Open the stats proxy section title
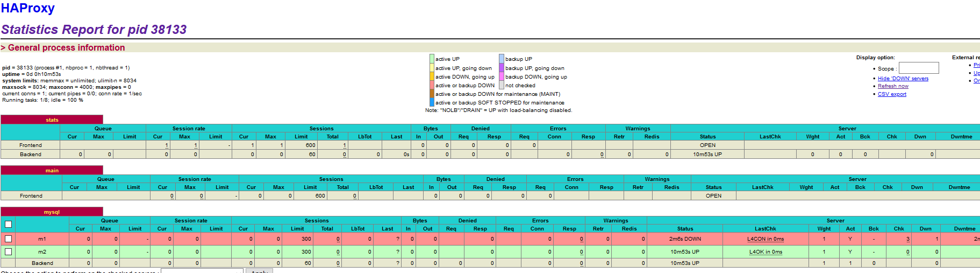980x273 pixels. click(x=52, y=120)
